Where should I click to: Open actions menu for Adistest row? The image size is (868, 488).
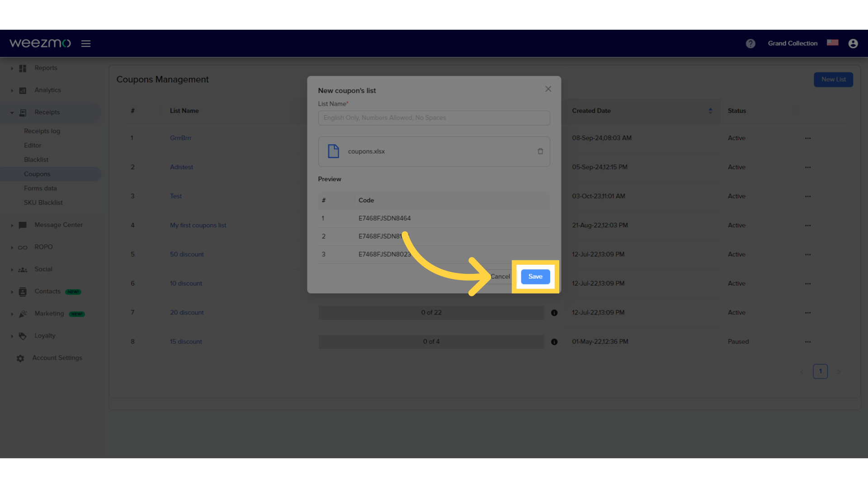[808, 167]
